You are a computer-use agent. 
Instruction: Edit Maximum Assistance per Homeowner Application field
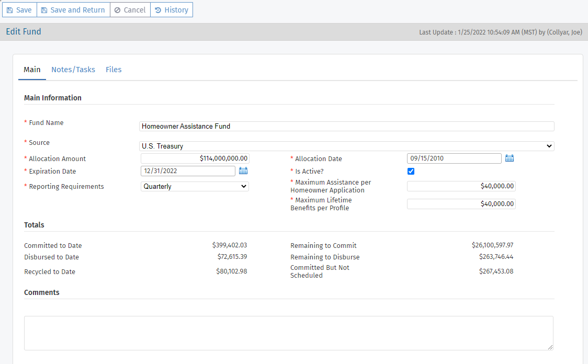(461, 186)
